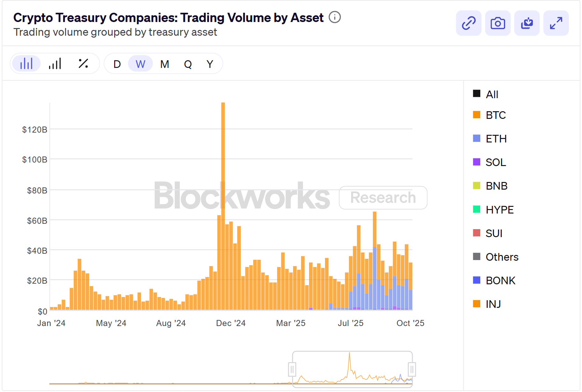Take a snapshot with the camera icon
The width and height of the screenshot is (582, 392).
(x=497, y=23)
